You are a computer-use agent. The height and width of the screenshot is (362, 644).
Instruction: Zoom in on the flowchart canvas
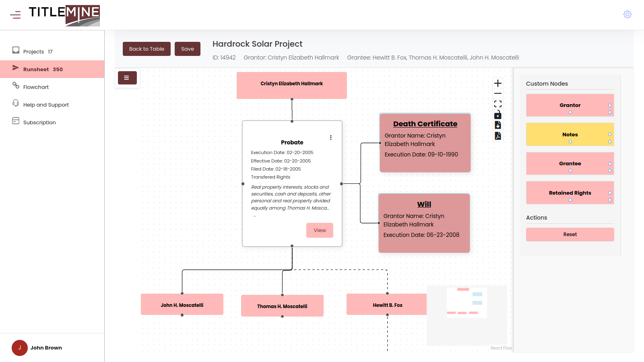498,83
